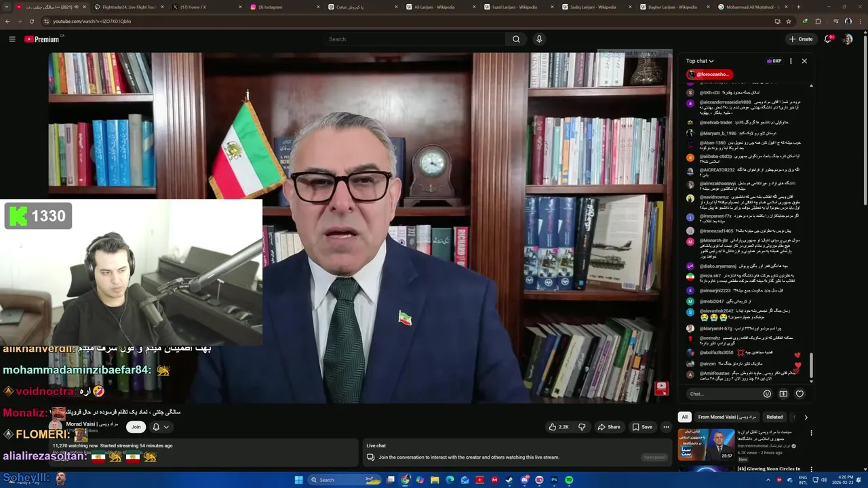Viewport: 868px width, 488px height.
Task: Open the account avatar menu
Action: [x=847, y=39]
